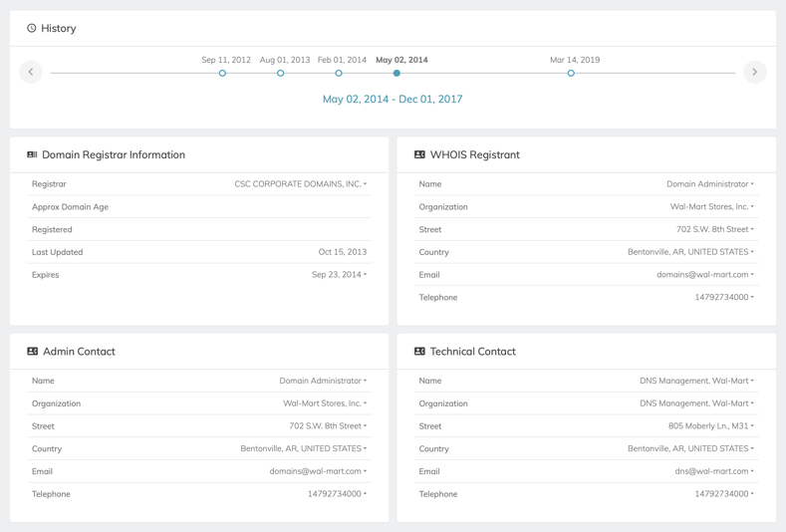The width and height of the screenshot is (786, 532).
Task: Open WHOIS Registrant telephone 14792734000 dropdown
Action: (x=724, y=297)
